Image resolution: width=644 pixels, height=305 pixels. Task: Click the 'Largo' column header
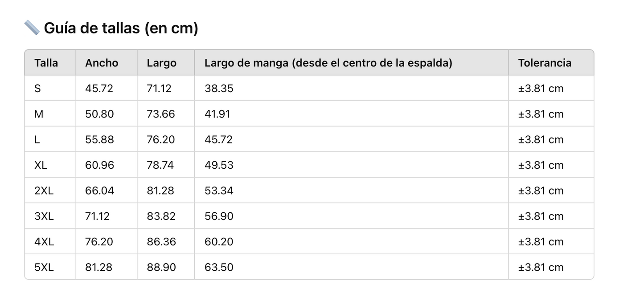(x=161, y=63)
